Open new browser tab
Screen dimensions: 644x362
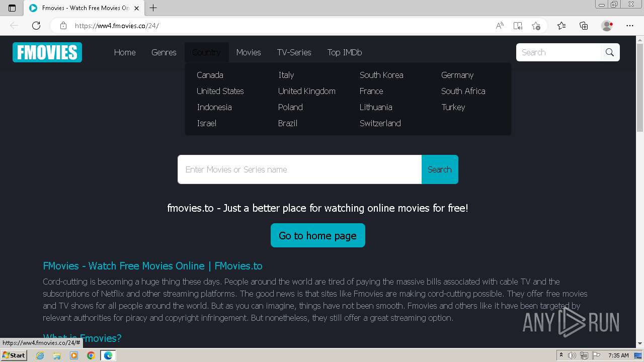[x=153, y=8]
